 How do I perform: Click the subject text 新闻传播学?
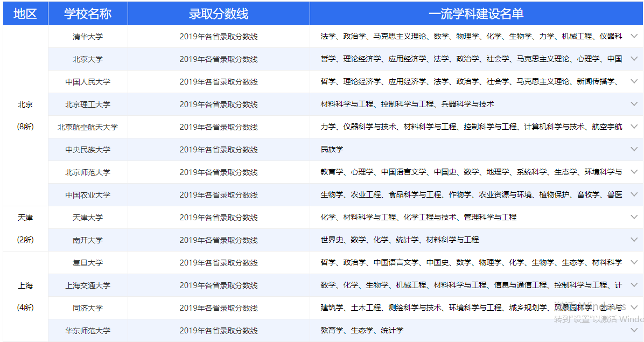point(596,81)
